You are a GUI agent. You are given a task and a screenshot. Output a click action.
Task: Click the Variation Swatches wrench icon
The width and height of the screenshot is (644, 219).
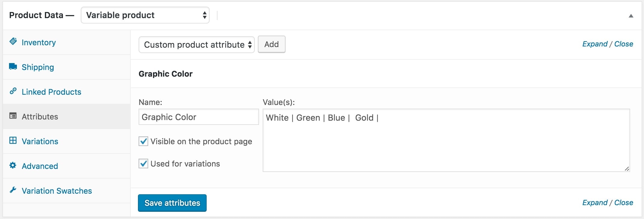tap(13, 190)
